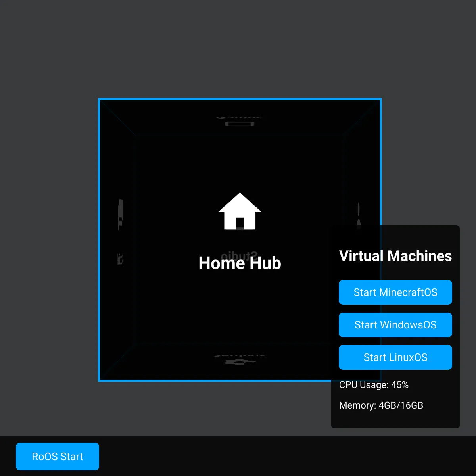Start the LinuxOS virtual machine
Image resolution: width=476 pixels, height=476 pixels.
tap(395, 357)
